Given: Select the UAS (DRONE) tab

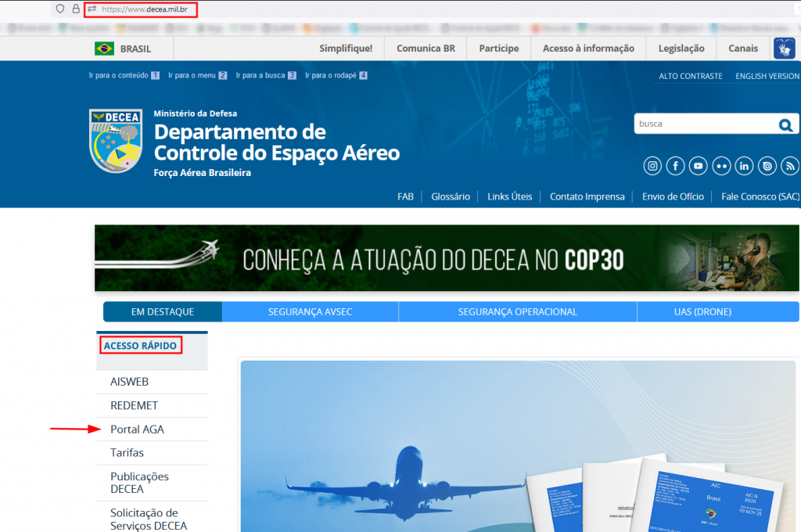Looking at the screenshot, I should coord(702,312).
